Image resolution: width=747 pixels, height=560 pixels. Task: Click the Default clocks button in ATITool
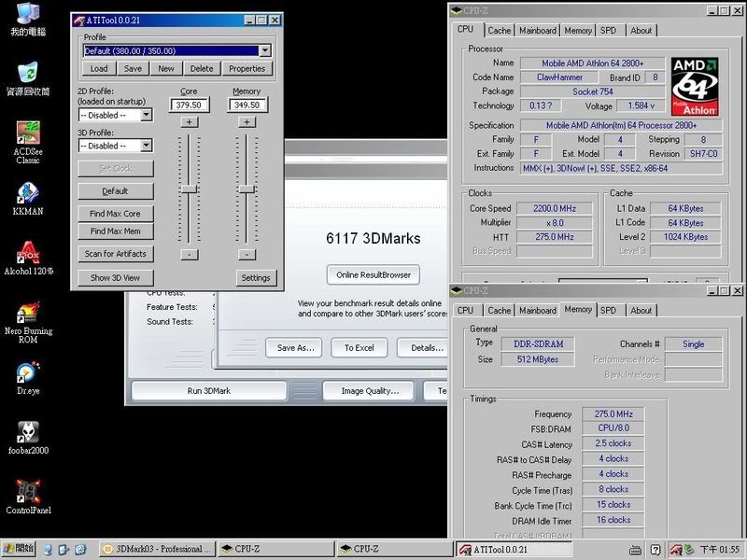[115, 191]
